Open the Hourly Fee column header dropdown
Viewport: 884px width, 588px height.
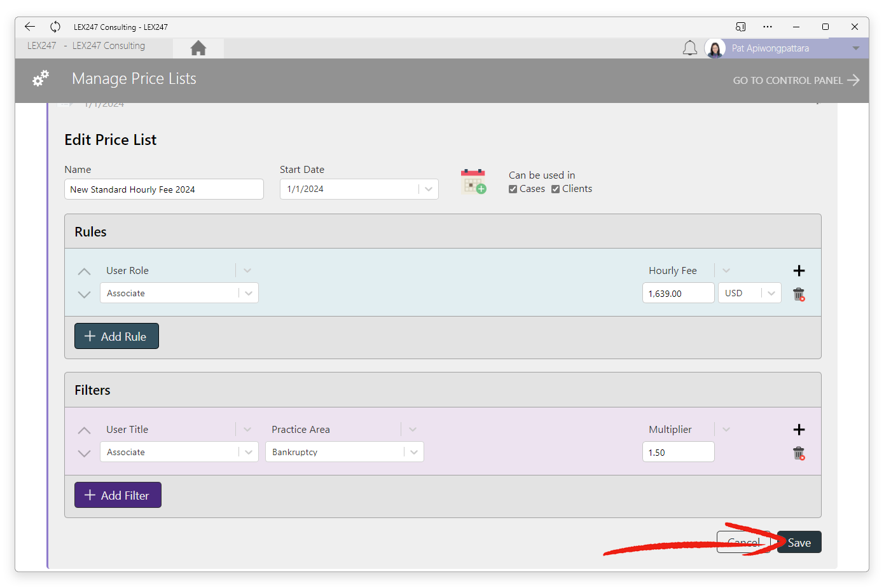coord(726,270)
